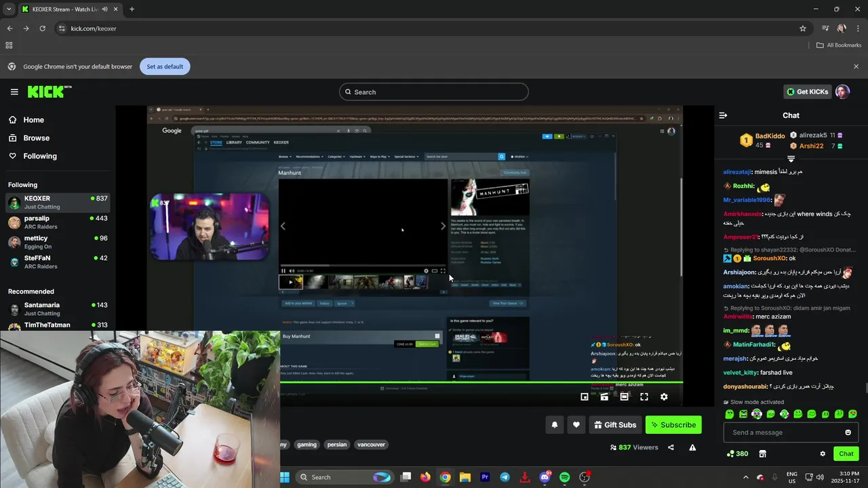868x488 pixels.
Task: Follow the channel with the heart button
Action: tap(576, 425)
